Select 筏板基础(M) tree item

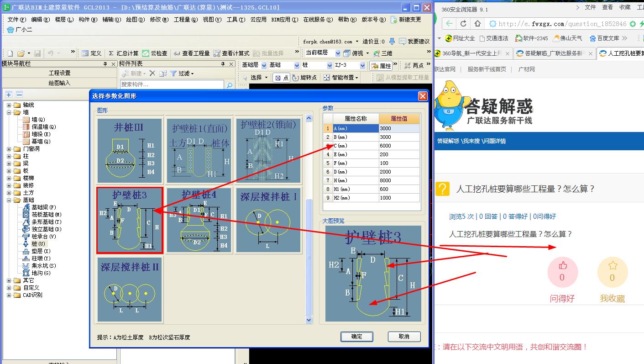tap(42, 215)
